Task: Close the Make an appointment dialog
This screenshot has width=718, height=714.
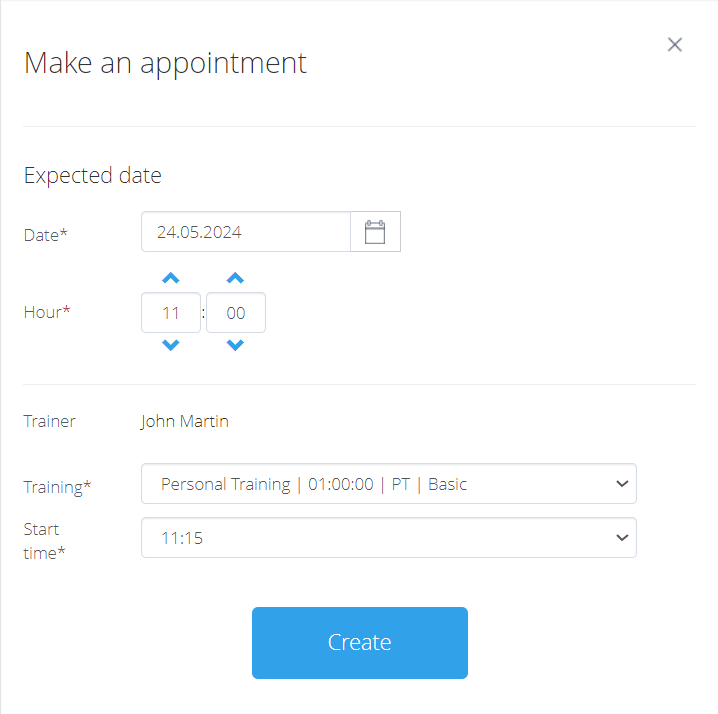Action: [675, 45]
